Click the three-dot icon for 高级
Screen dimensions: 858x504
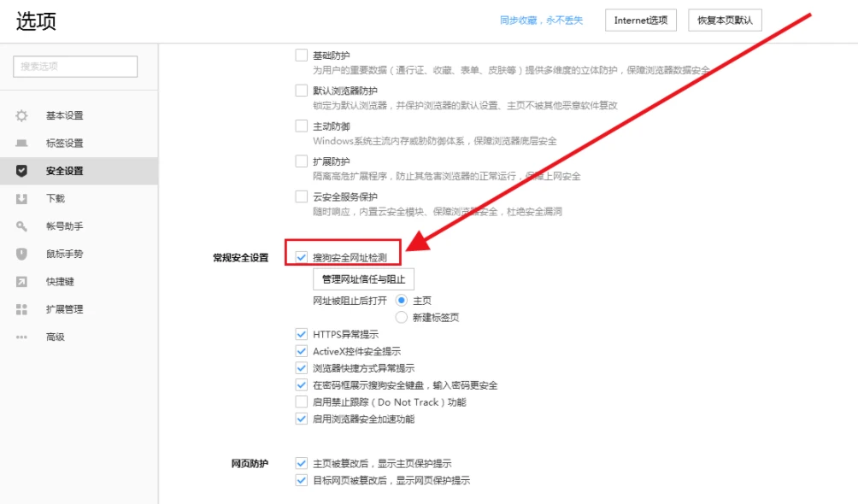click(22, 337)
